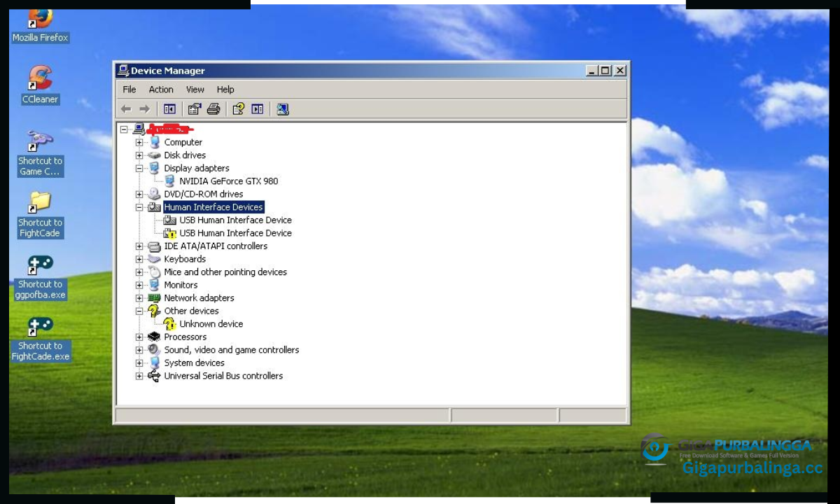Select the 'IDE ATA/ATAPI controllers' label
The height and width of the screenshot is (504, 840).
tap(216, 246)
